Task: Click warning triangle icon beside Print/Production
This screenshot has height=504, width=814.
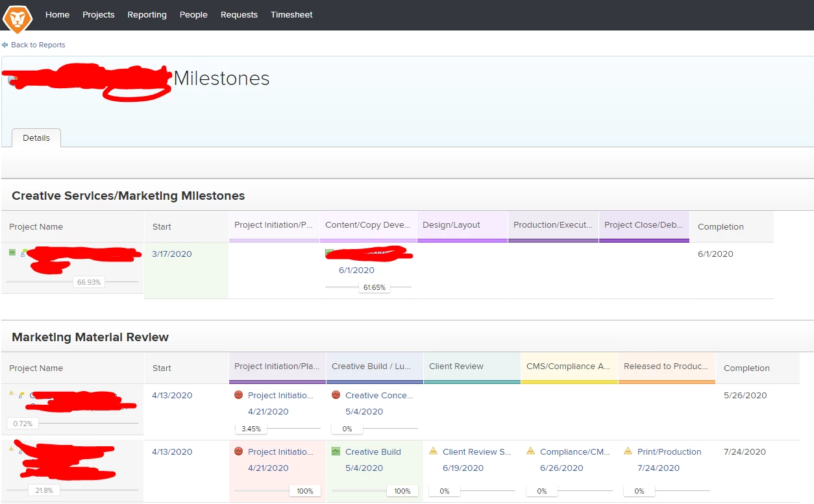Action: (628, 451)
